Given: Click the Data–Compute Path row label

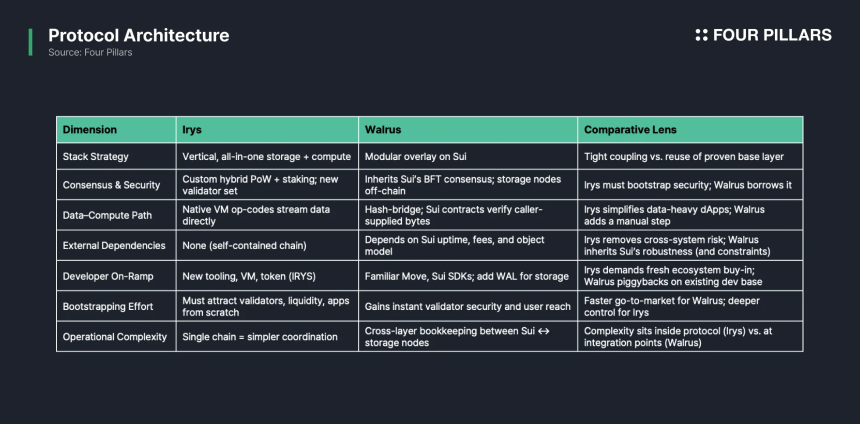Looking at the screenshot, I should pyautogui.click(x=107, y=215).
